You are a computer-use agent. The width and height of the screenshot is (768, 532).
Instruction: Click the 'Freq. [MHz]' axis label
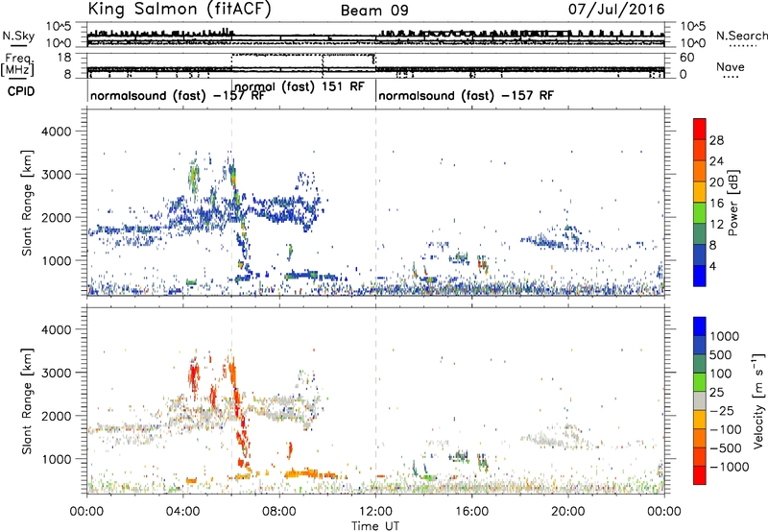click(18, 64)
